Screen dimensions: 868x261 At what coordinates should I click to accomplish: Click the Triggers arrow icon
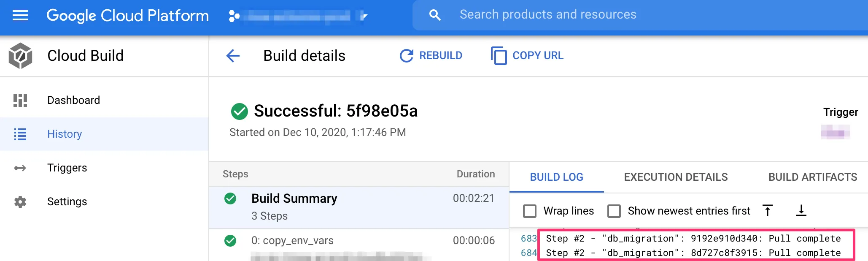20,168
